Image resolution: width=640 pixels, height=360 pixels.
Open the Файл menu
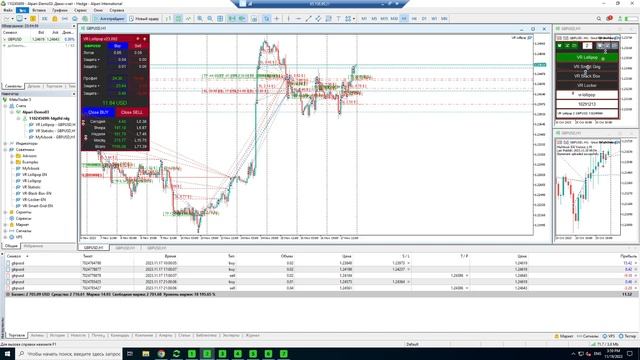pos(8,10)
